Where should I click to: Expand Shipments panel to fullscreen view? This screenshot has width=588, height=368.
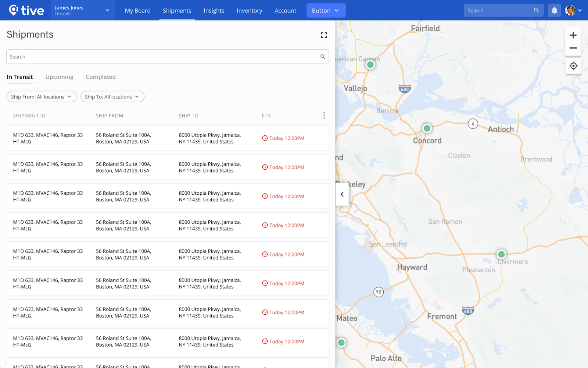point(324,35)
